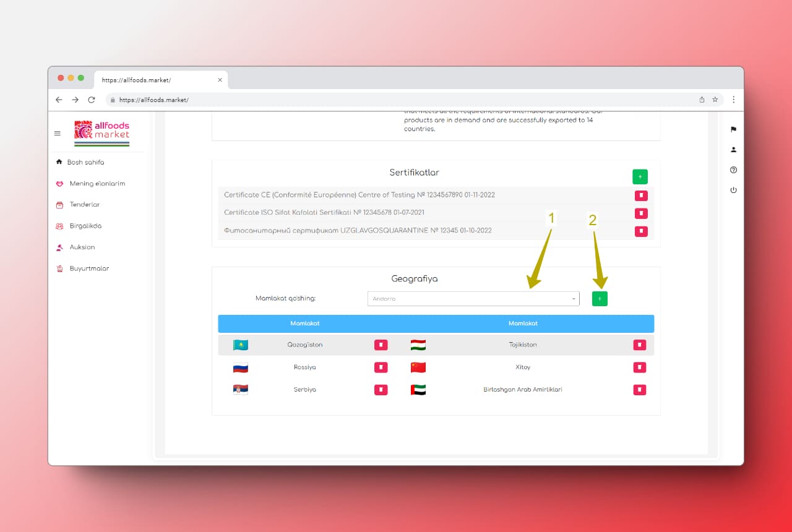
Task: Open the user profile icon
Action: [x=733, y=150]
